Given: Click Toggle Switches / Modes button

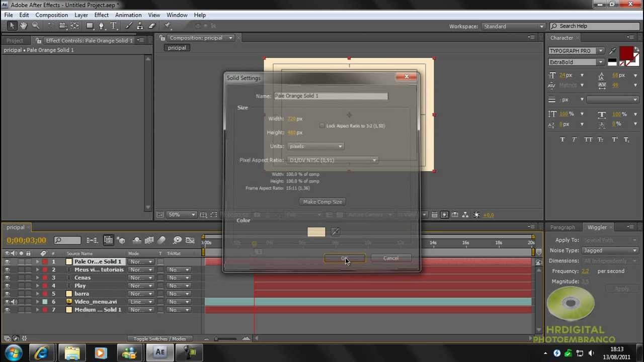Looking at the screenshot, I should 159,339.
